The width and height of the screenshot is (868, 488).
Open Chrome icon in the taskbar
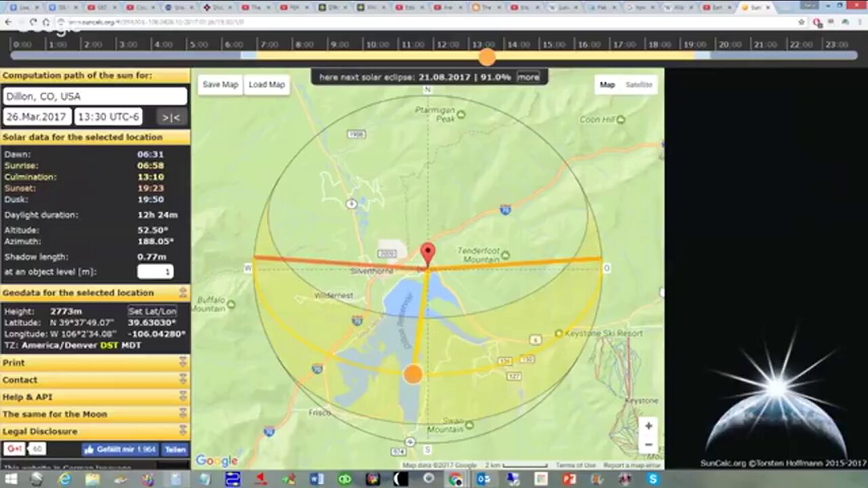456,479
